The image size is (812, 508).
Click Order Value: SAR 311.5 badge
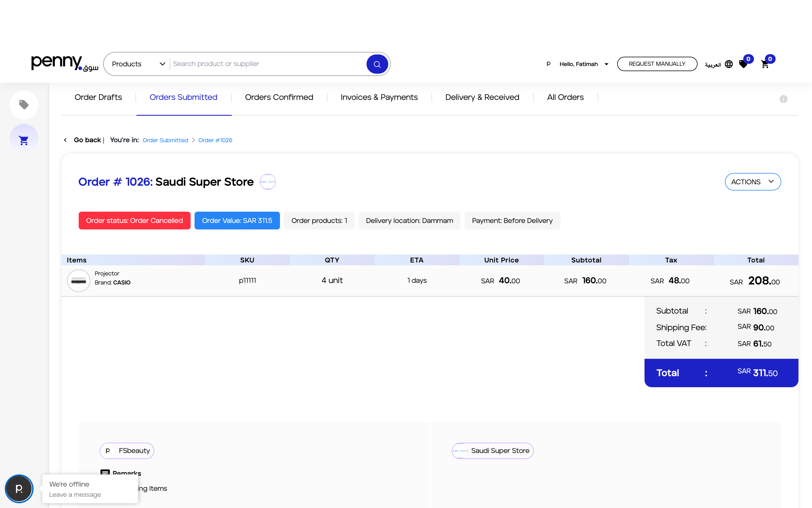point(237,220)
